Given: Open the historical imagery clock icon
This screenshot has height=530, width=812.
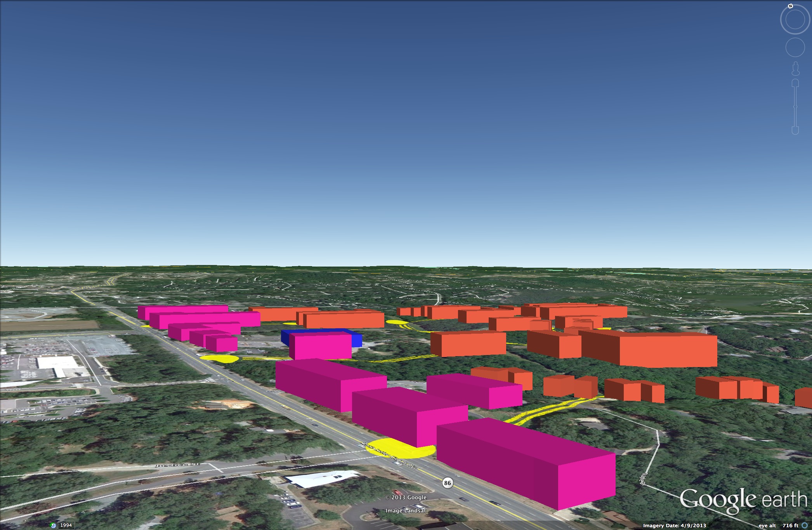Looking at the screenshot, I should 53,525.
